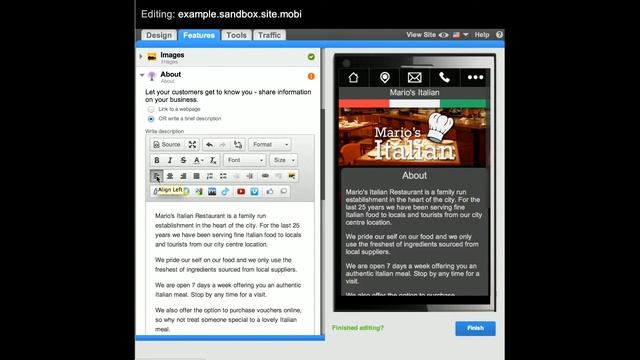Screen dimensions: 640x360
Task: Select the Link to a webpage option
Action: pyautogui.click(x=151, y=109)
